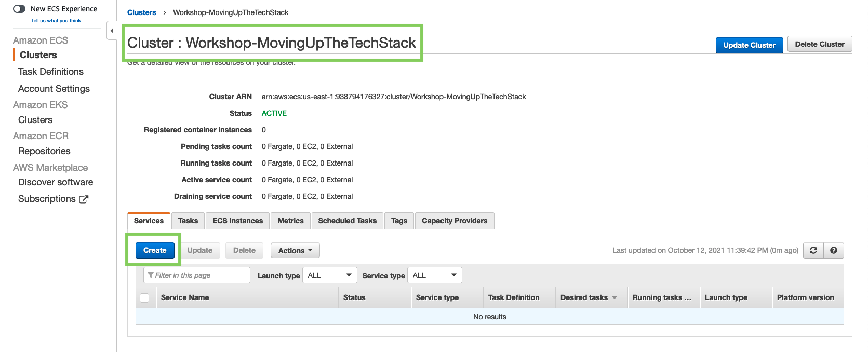Sort by the Desired tasks column arrow
Image resolution: width=868 pixels, height=352 pixels.
(615, 297)
